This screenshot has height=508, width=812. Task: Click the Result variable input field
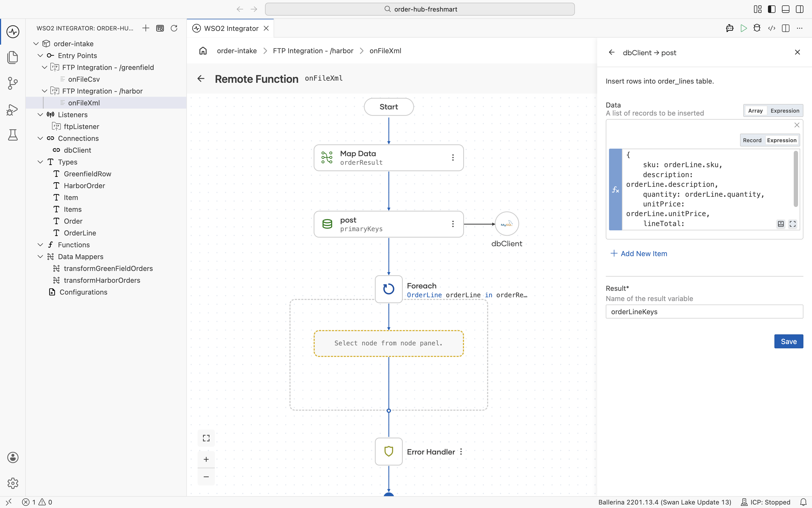point(704,312)
